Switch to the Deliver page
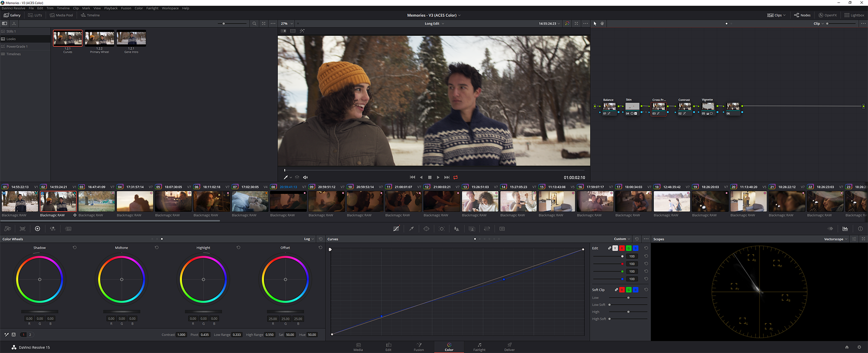This screenshot has width=868, height=353. point(510,347)
